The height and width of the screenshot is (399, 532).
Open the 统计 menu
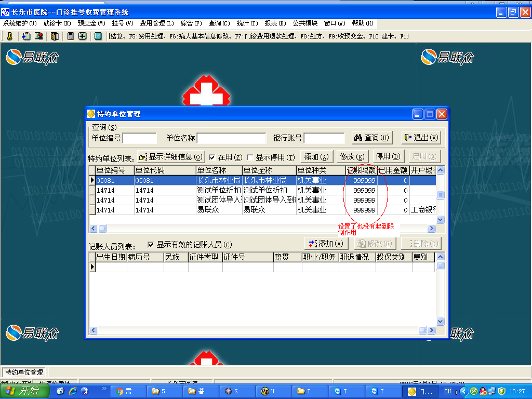point(247,23)
